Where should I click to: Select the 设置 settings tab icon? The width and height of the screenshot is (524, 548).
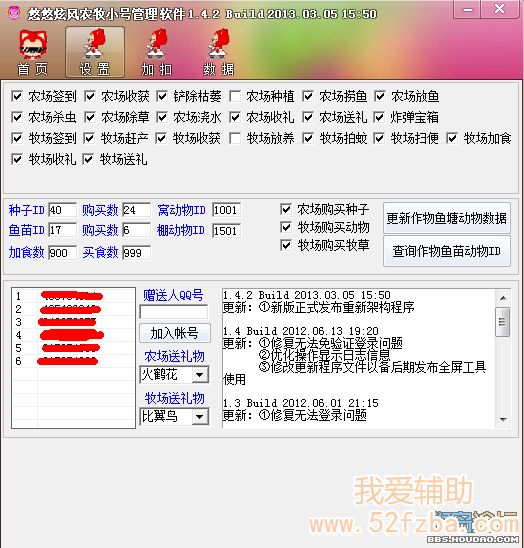click(x=95, y=52)
